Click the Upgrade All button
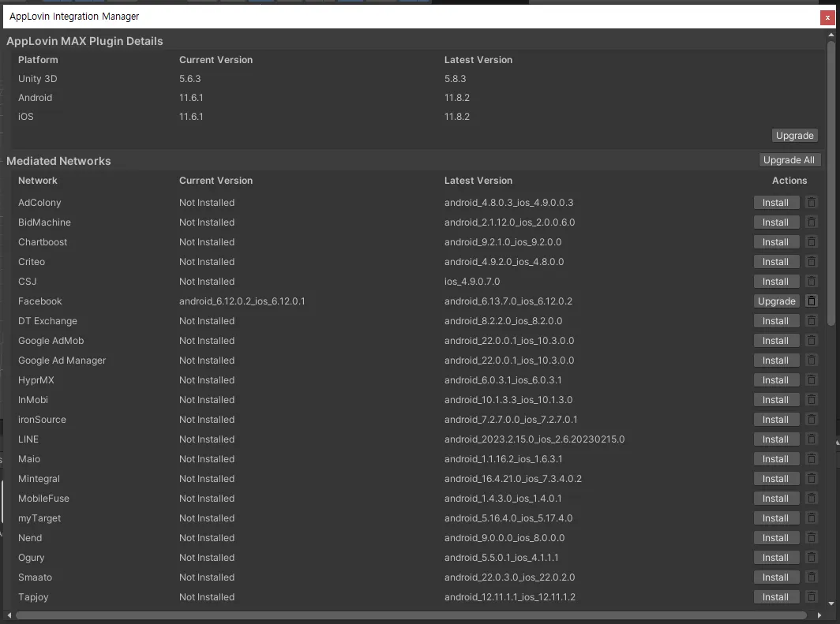Image resolution: width=840 pixels, height=624 pixels. (x=789, y=160)
